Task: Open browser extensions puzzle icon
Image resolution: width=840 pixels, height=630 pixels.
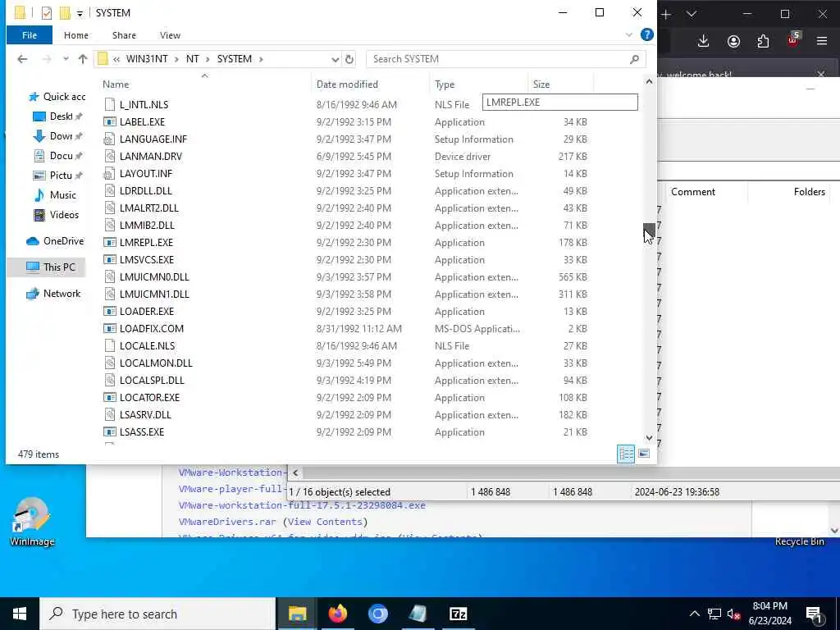Action: [763, 41]
